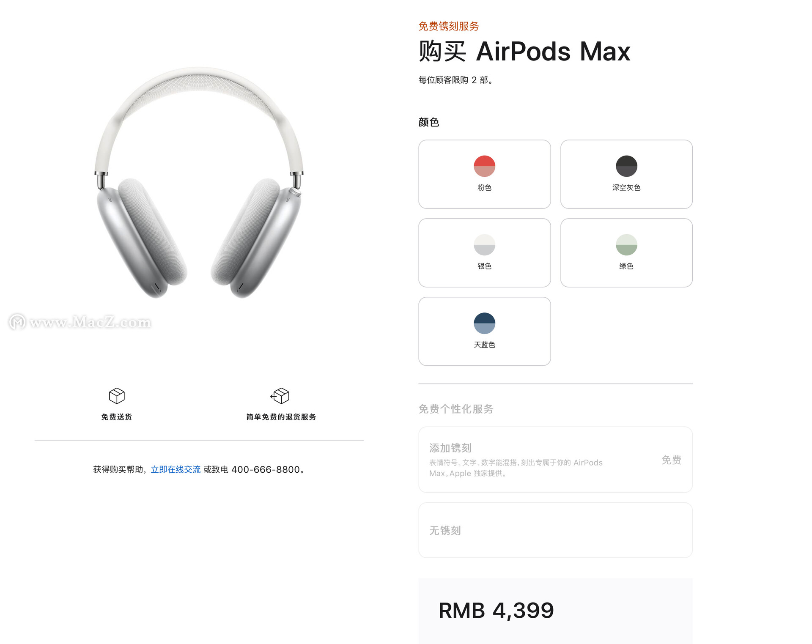The height and width of the screenshot is (644, 812).
Task: Choose the 绿色 color option label
Action: click(x=626, y=266)
